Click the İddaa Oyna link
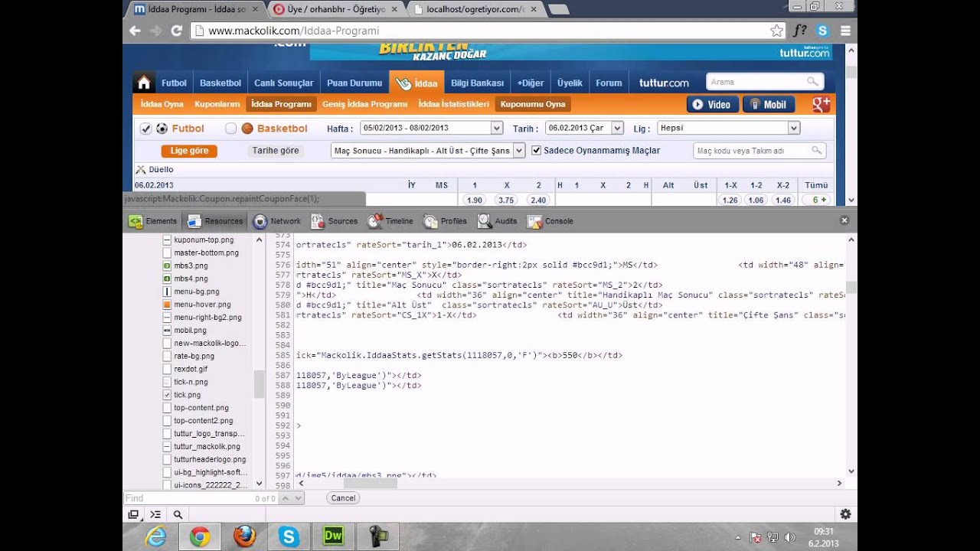 pyautogui.click(x=162, y=104)
